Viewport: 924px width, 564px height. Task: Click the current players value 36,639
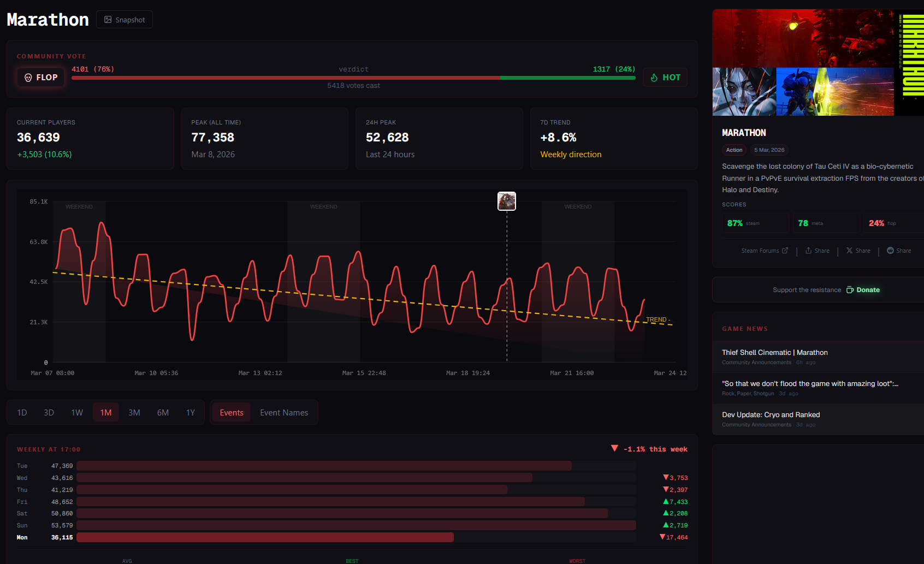(38, 138)
